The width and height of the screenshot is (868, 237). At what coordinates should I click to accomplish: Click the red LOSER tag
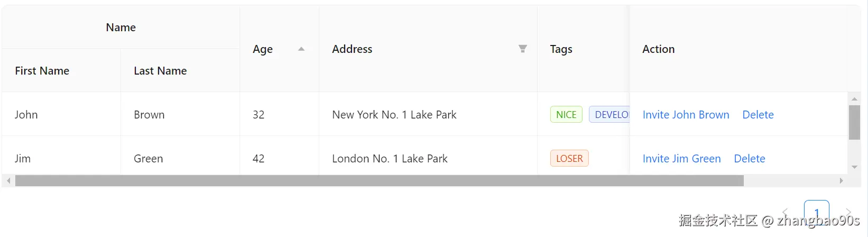569,159
